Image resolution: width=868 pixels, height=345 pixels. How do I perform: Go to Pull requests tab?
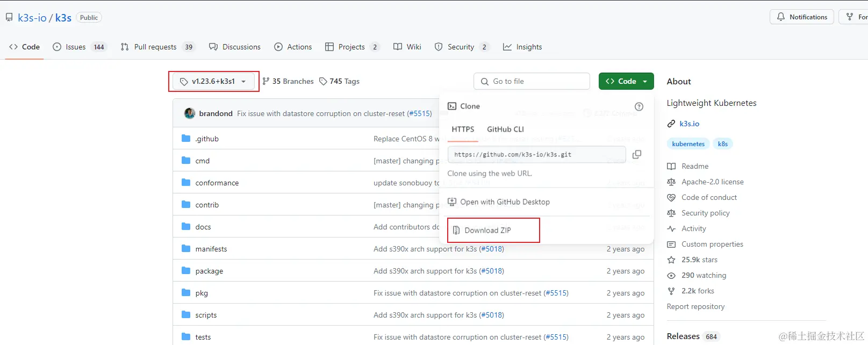(157, 47)
